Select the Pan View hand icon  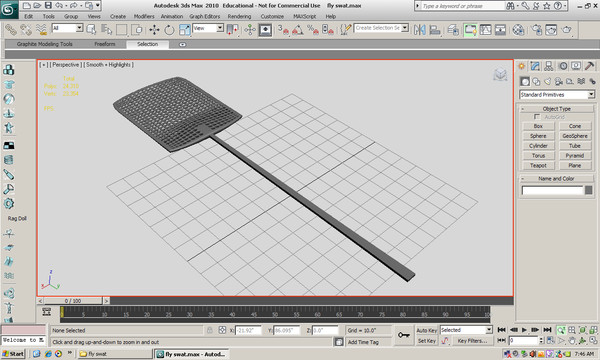[572, 340]
